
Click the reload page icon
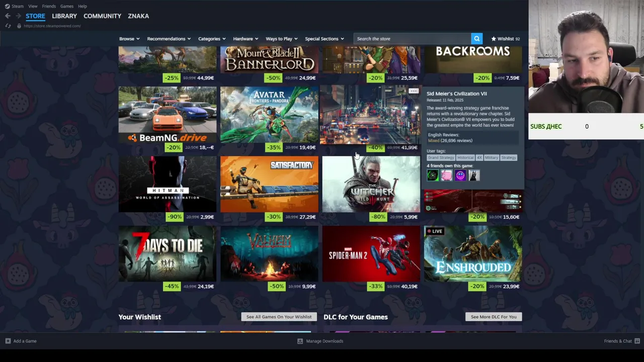[8, 26]
